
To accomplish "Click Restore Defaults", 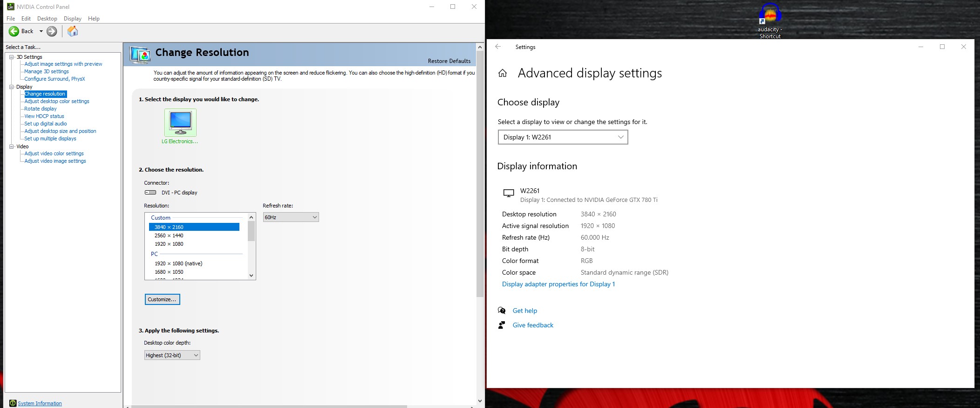I will [449, 61].
